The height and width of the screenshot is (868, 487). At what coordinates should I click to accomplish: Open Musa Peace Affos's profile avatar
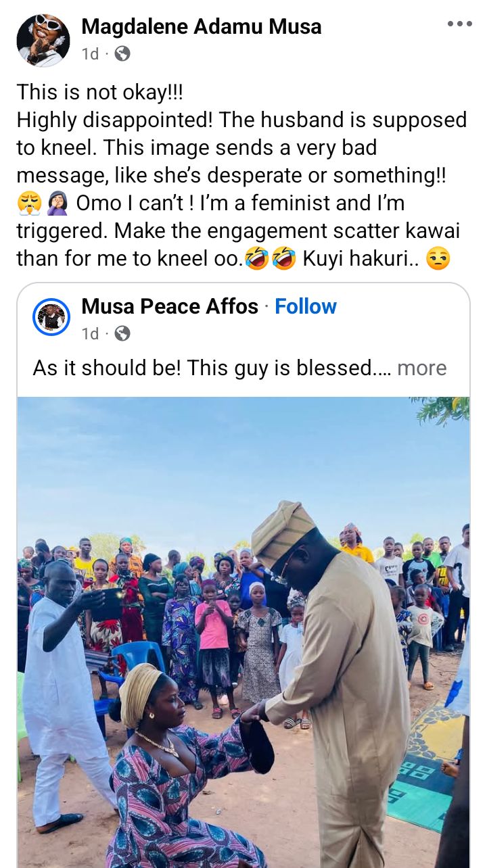tap(51, 317)
